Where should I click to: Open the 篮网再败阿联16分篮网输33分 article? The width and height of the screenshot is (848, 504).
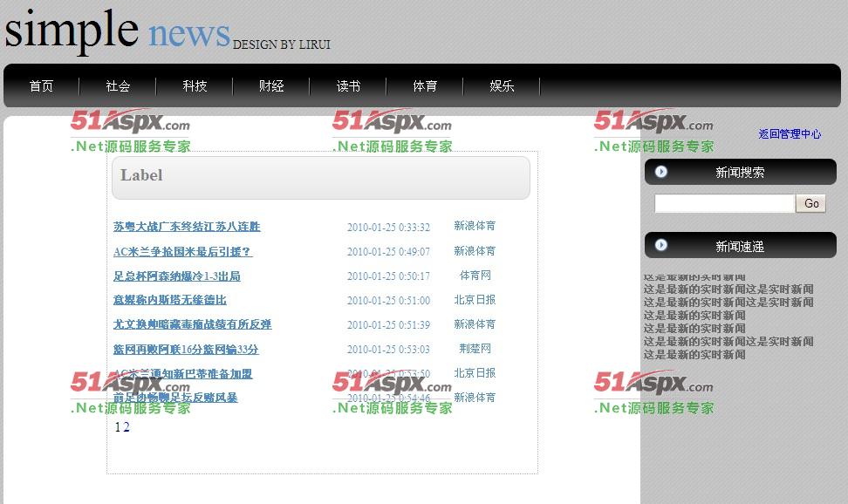[x=186, y=350]
